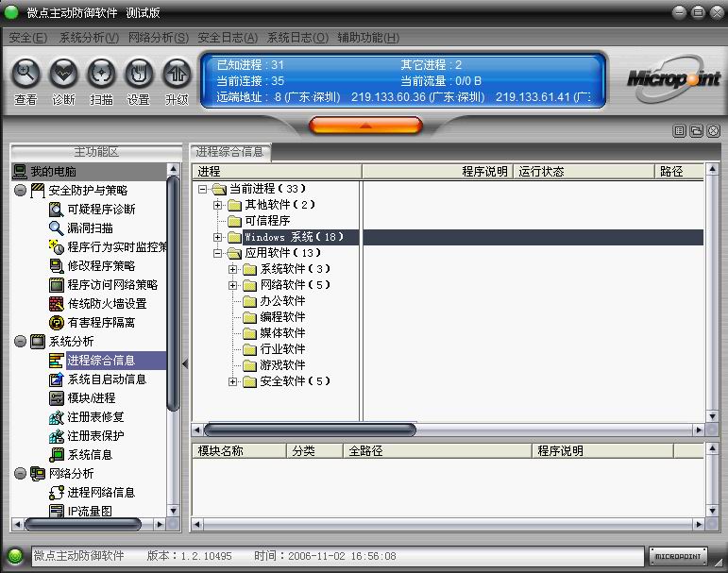
Task: Open 程序访问网络策略 entry
Action: (103, 285)
